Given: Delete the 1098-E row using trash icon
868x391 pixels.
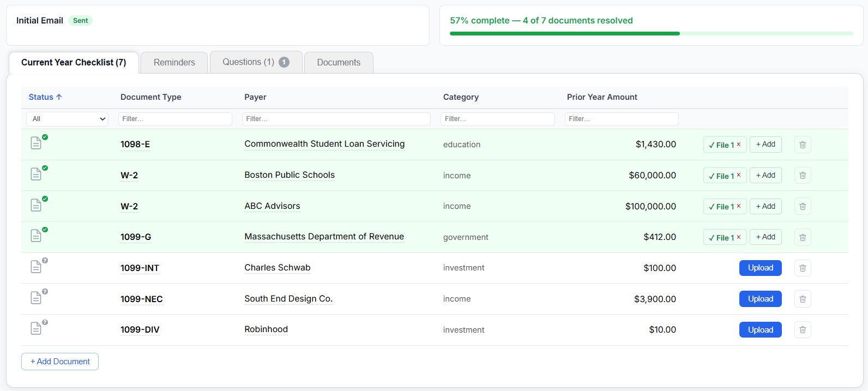Looking at the screenshot, I should [x=803, y=145].
